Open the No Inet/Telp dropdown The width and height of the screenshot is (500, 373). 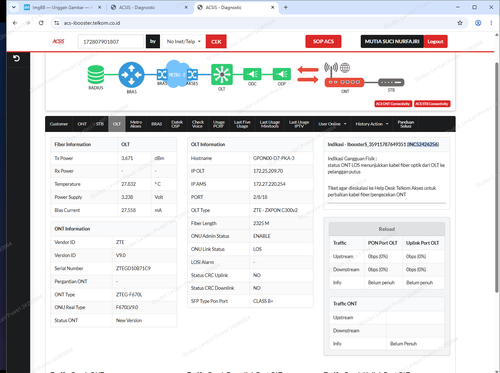click(184, 41)
